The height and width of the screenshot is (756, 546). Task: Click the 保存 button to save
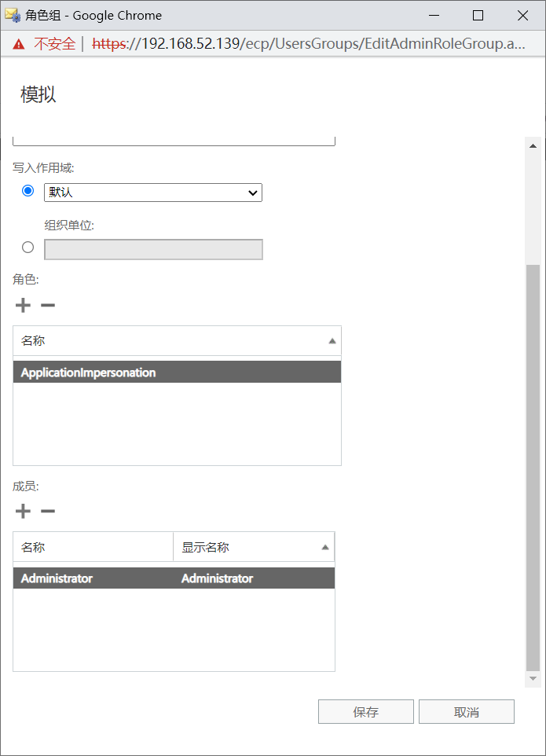[x=365, y=712]
